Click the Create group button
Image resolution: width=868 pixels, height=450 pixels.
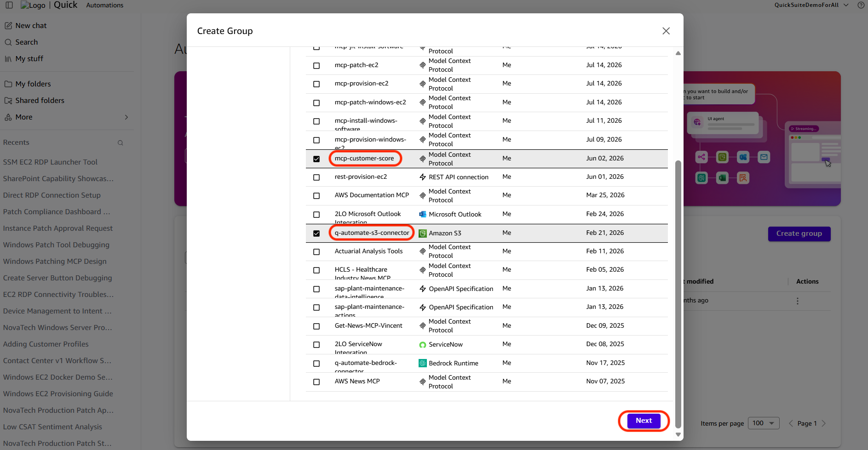[799, 234]
